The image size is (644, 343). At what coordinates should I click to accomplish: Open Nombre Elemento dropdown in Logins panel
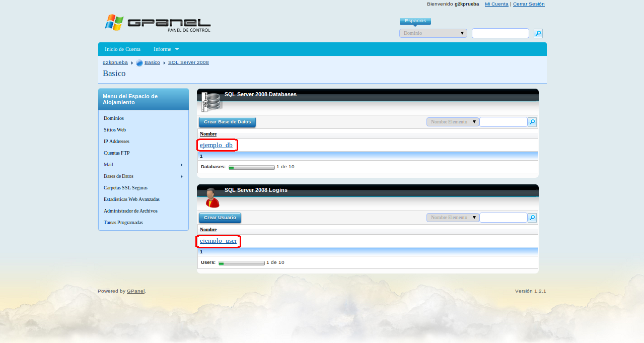(453, 218)
